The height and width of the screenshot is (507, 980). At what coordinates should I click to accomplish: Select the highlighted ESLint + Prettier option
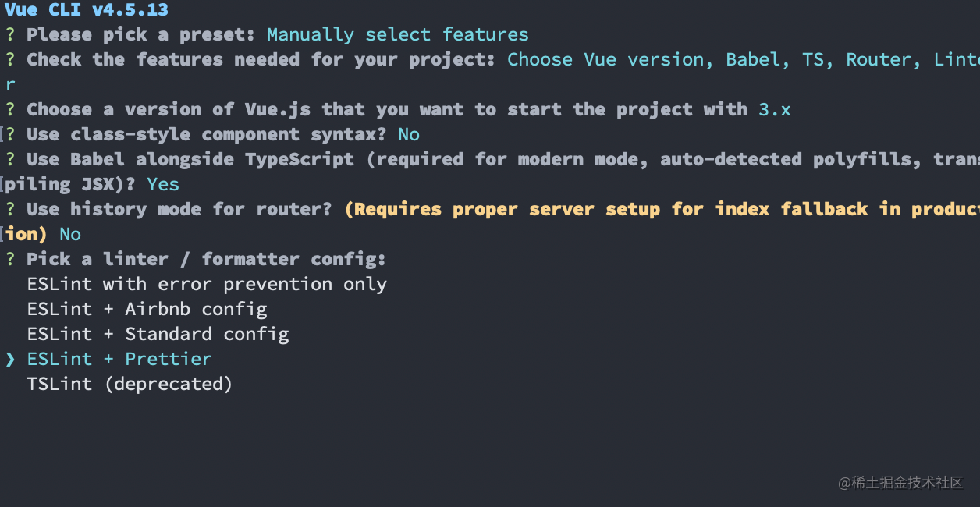[119, 359]
